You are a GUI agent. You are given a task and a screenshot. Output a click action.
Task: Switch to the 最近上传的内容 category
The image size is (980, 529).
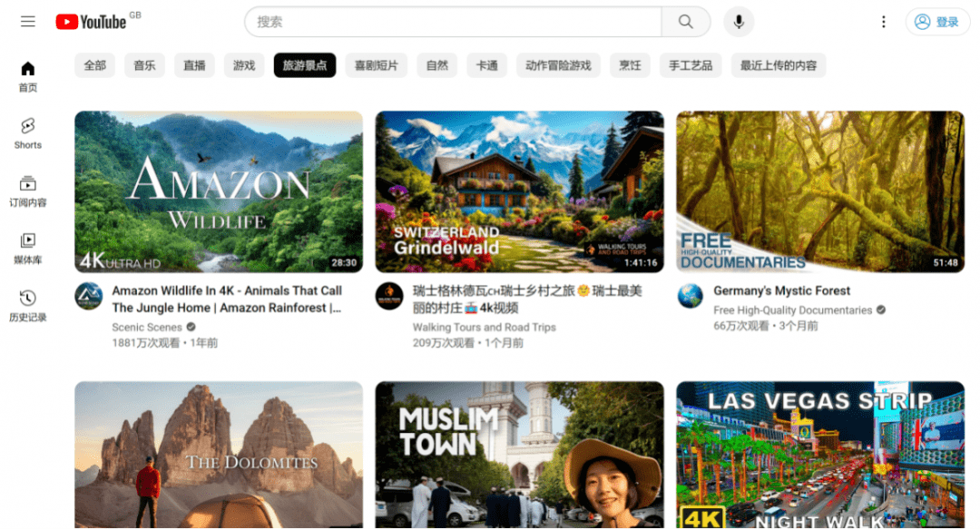tap(778, 65)
